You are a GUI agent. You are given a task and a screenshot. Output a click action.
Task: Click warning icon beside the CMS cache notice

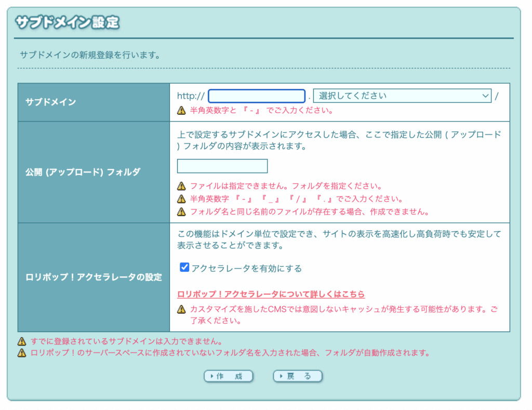[x=181, y=309]
